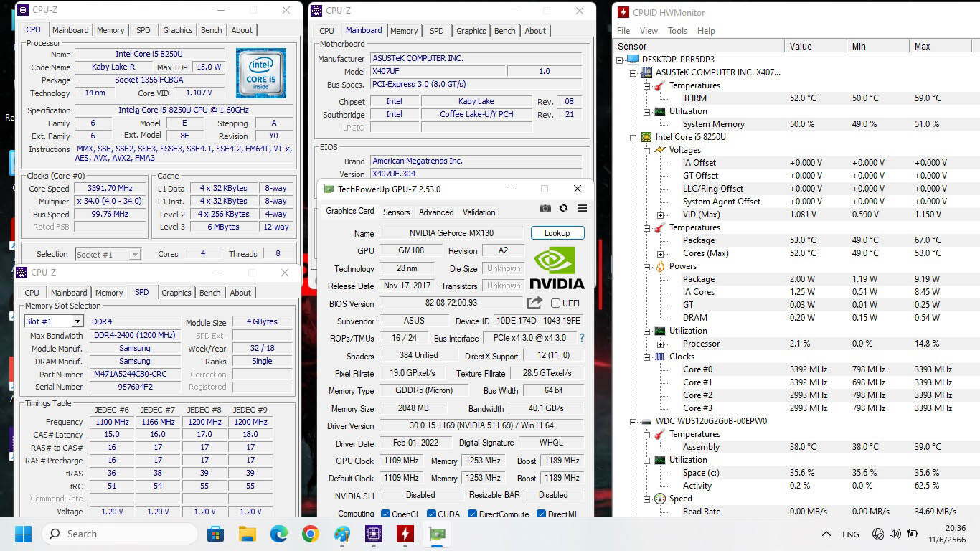Click the NVIDIA logo in GPU-Z
The height and width of the screenshot is (551, 980).
[557, 267]
